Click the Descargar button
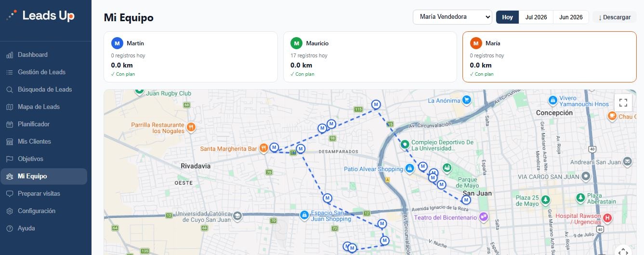Image resolution: width=644 pixels, height=255 pixels. click(x=615, y=17)
